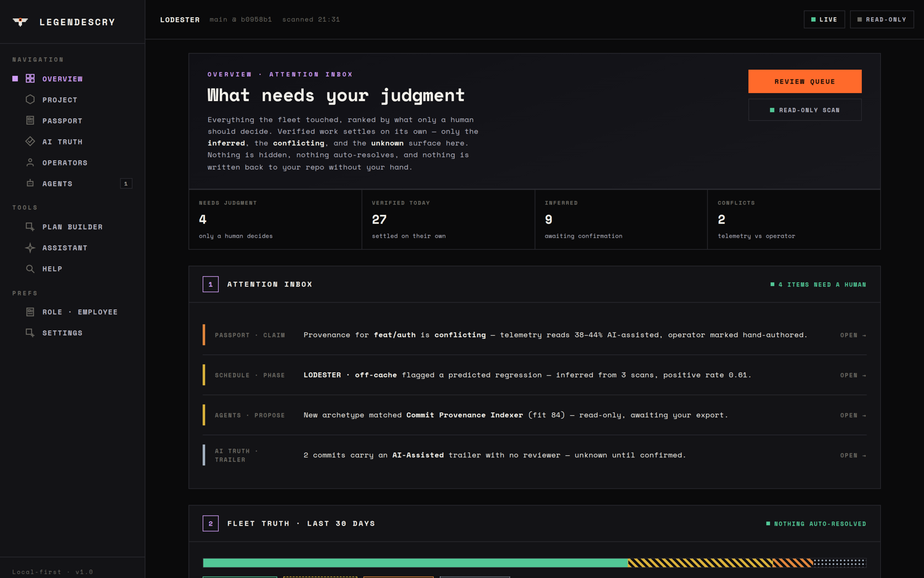Click the Agents robot icon
924x578 pixels.
tap(30, 184)
